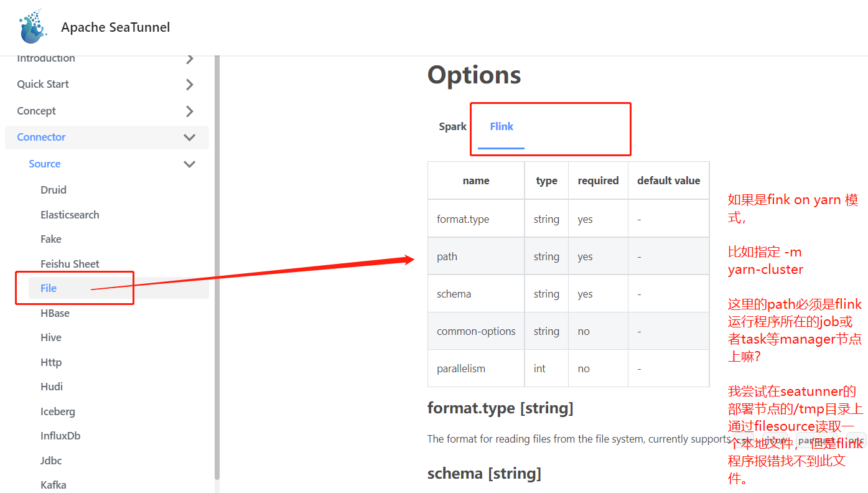Click the Apache SeaTunnel header title

(115, 27)
